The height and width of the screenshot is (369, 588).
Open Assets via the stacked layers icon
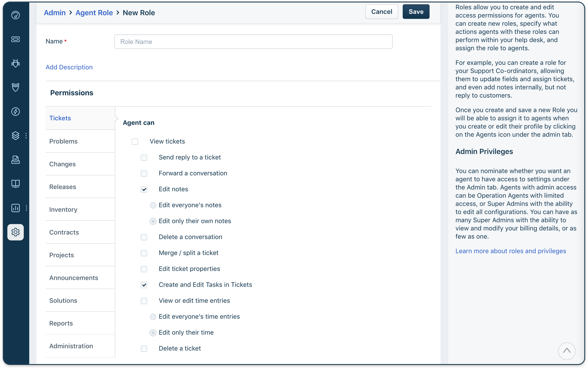(15, 136)
